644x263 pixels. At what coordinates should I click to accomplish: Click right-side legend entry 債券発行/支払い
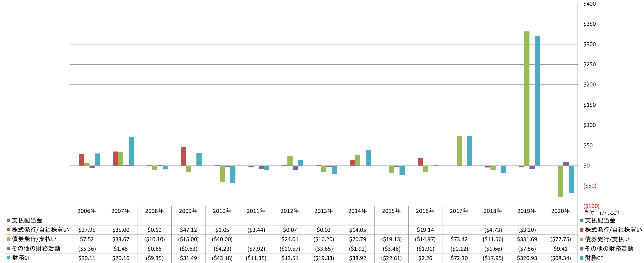605,239
